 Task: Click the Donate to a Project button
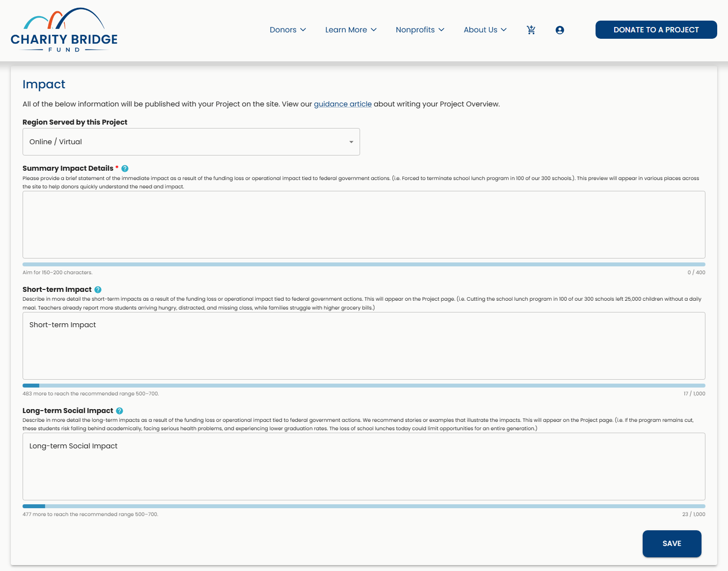pyautogui.click(x=656, y=30)
